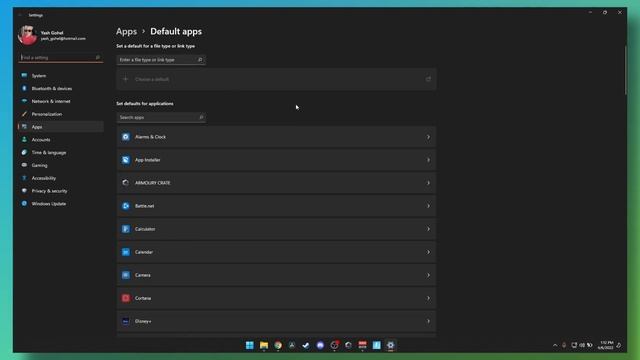This screenshot has width=640, height=360.
Task: Click the Disney+ app icon
Action: click(126, 321)
